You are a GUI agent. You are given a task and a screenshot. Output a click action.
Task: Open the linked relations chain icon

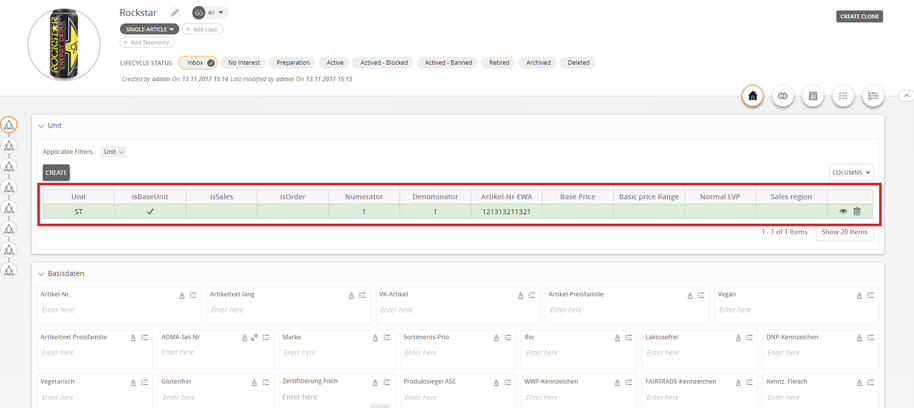point(783,97)
